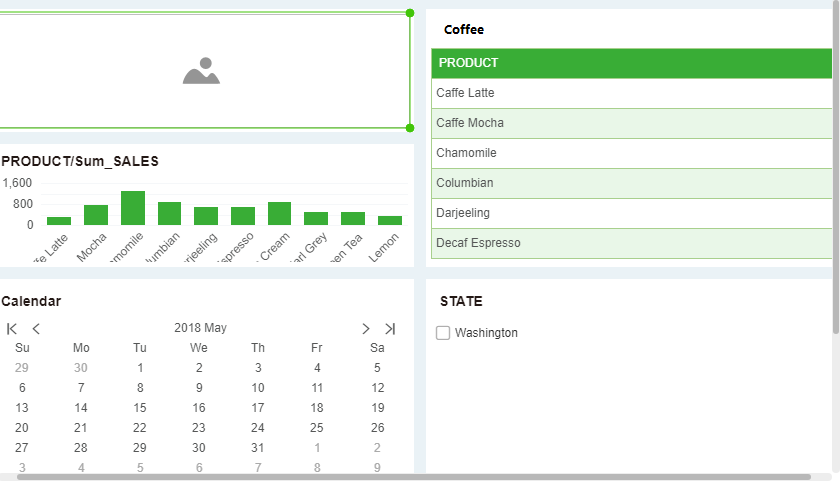The height and width of the screenshot is (481, 840).
Task: Click bottom-right resize handle of image
Action: pyautogui.click(x=410, y=128)
